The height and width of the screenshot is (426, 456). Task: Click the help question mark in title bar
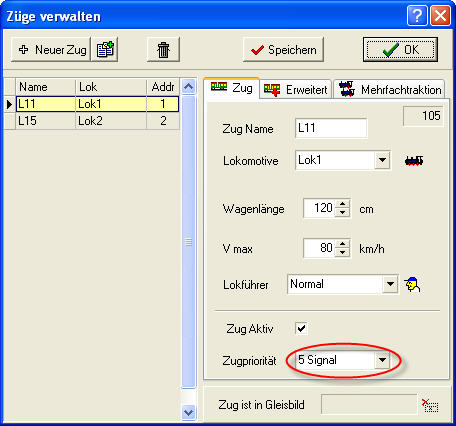(x=417, y=15)
